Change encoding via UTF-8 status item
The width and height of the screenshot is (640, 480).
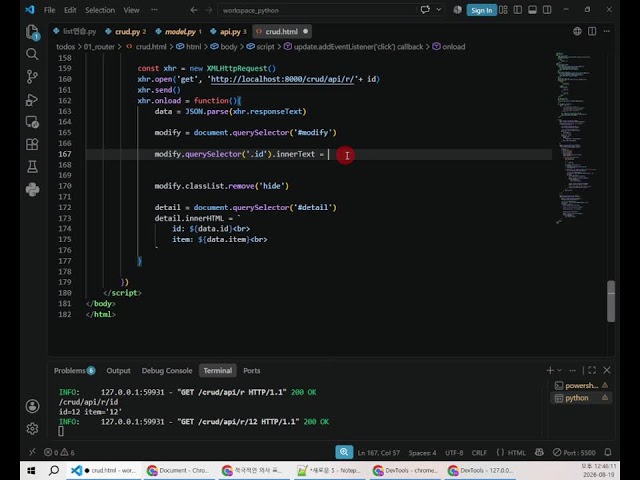[x=454, y=453]
